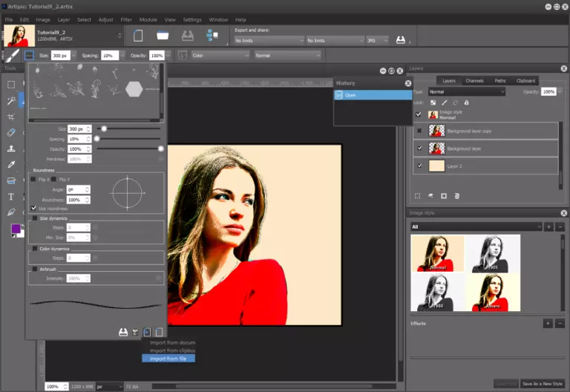The height and width of the screenshot is (392, 570).
Task: Activate the Text tool
Action: [11, 197]
